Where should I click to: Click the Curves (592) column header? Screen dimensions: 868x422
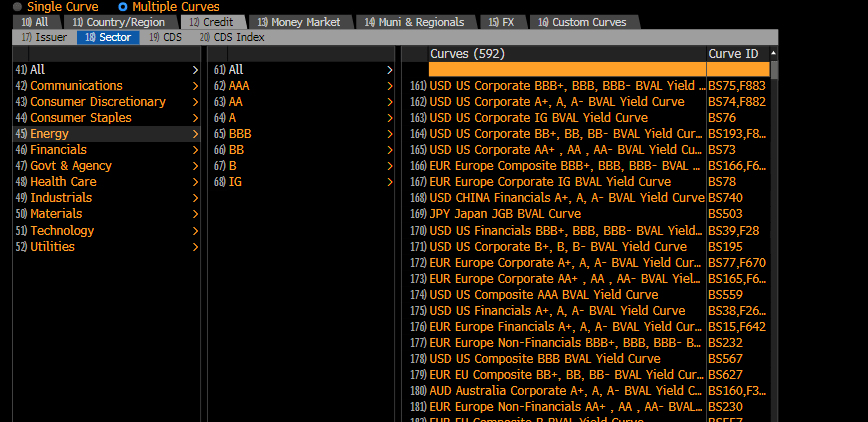pyautogui.click(x=567, y=54)
